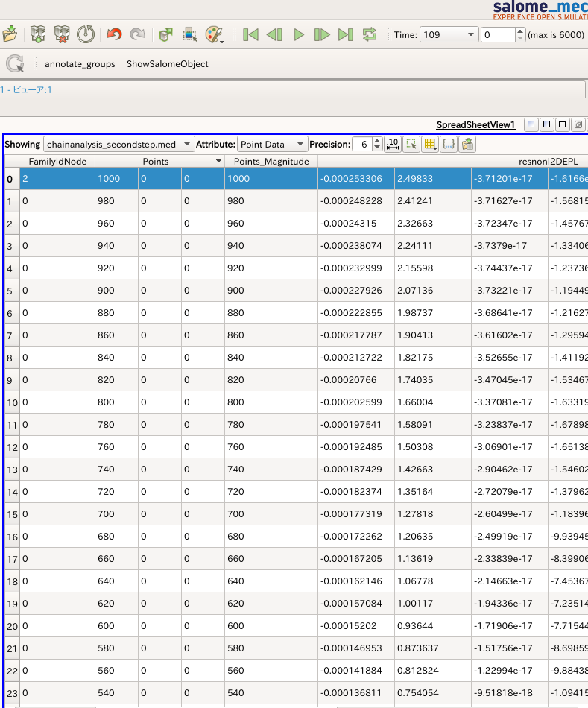
Task: Sort by the FamilyIdNode column header
Action: coord(57,161)
